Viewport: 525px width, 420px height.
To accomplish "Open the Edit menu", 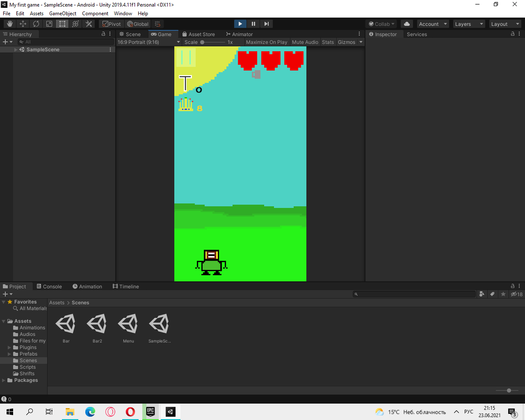I will click(x=20, y=14).
